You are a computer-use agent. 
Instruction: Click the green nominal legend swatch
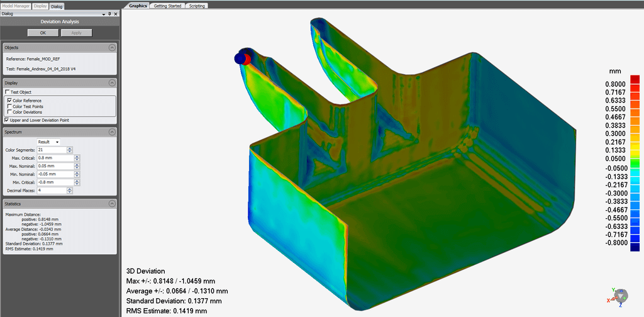635,164
